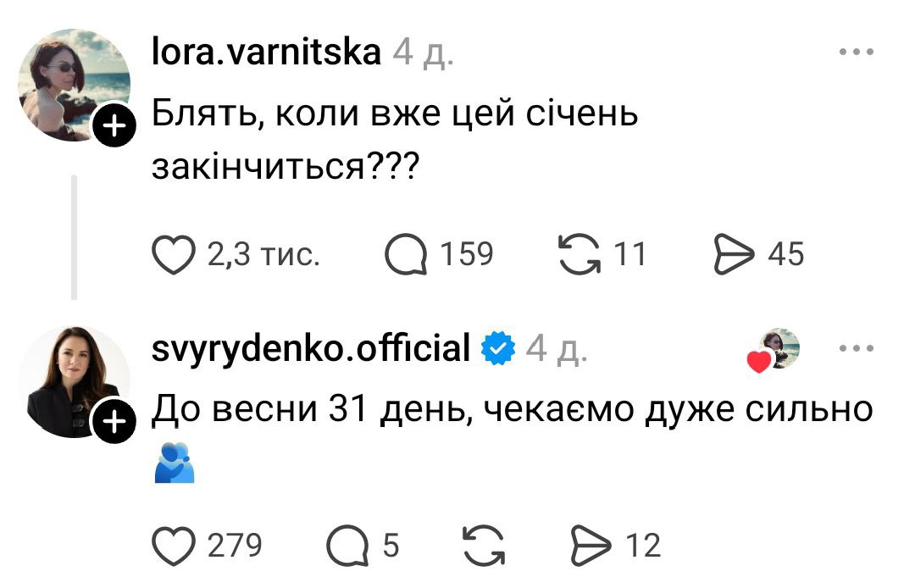Open lora.varnitska profile from username
915x588 pixels.
265,53
